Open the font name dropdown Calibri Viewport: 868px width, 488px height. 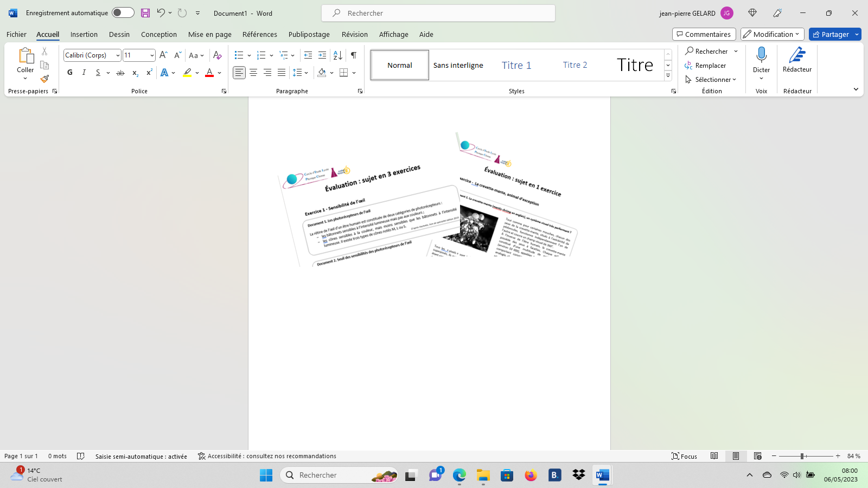[118, 55]
